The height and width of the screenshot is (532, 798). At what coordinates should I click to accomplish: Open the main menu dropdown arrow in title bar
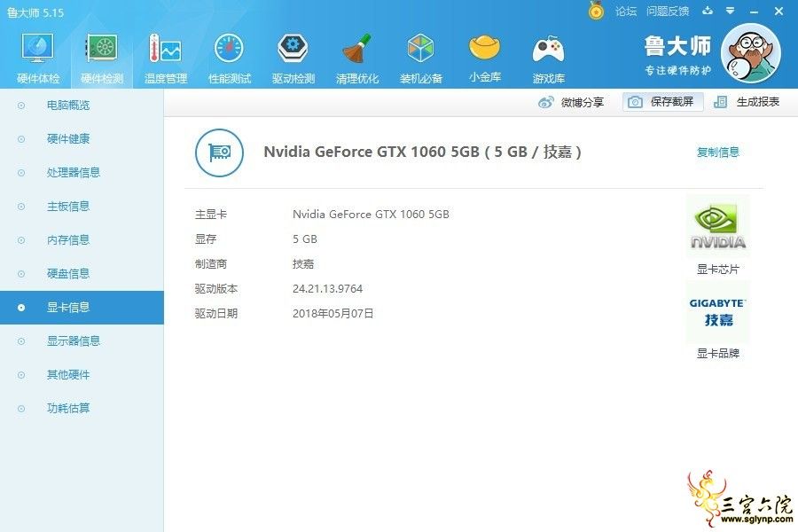[731, 11]
